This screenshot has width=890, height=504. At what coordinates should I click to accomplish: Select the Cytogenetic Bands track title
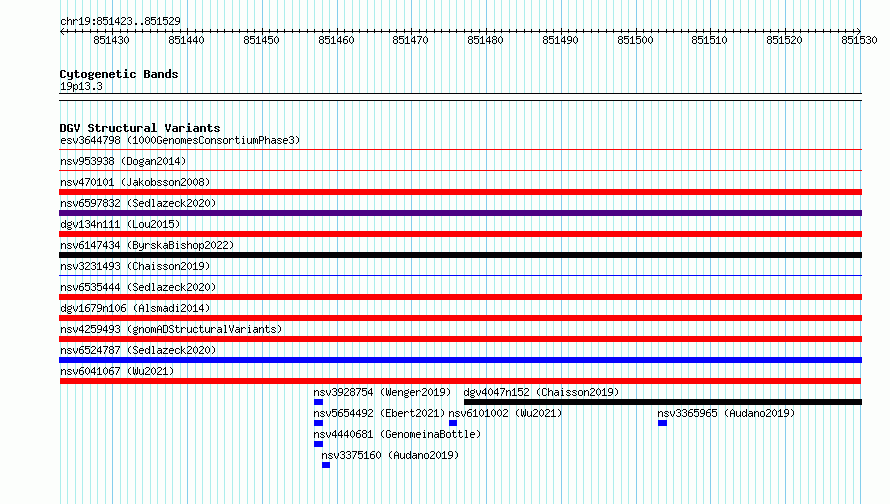coord(119,74)
